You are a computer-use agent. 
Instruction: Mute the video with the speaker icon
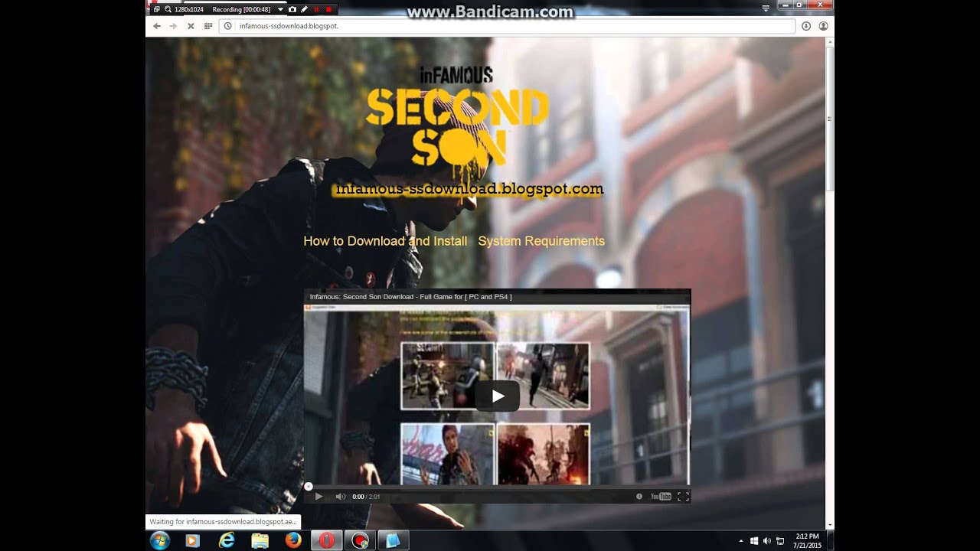pos(340,496)
